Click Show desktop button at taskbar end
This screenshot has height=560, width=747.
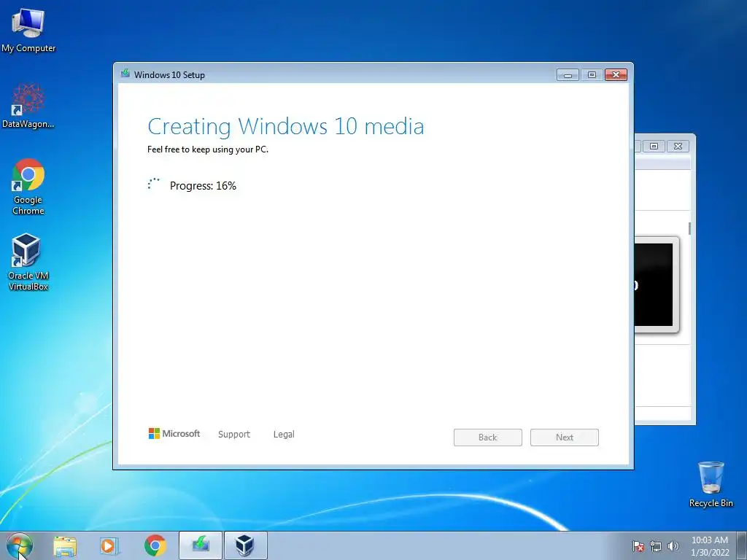(741, 545)
